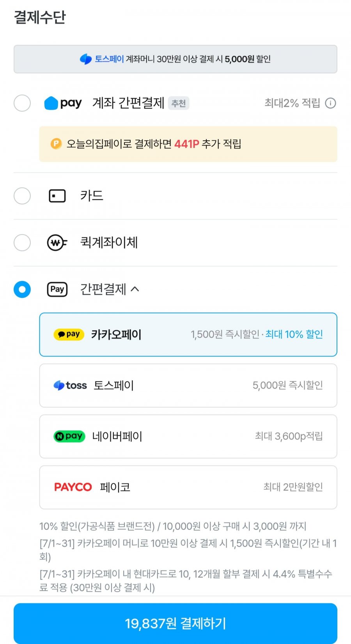The image size is (351, 644).
Task: Tap the card icon next to 카드
Action: click(x=57, y=196)
